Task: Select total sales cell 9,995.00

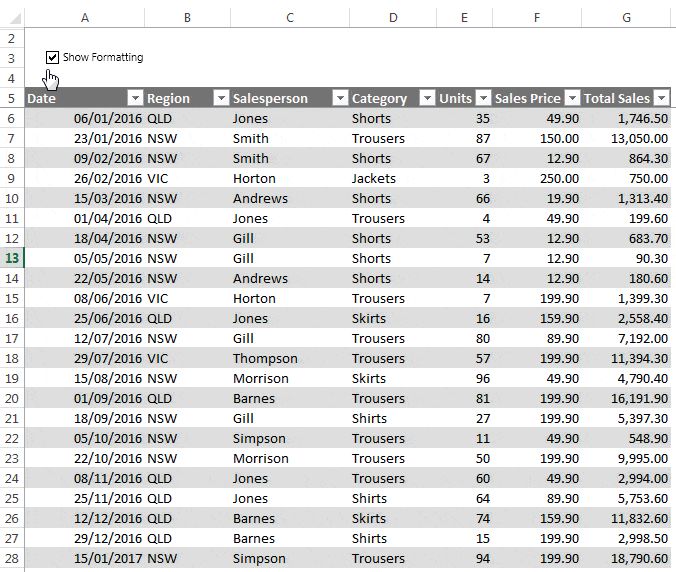Action: tap(626, 458)
